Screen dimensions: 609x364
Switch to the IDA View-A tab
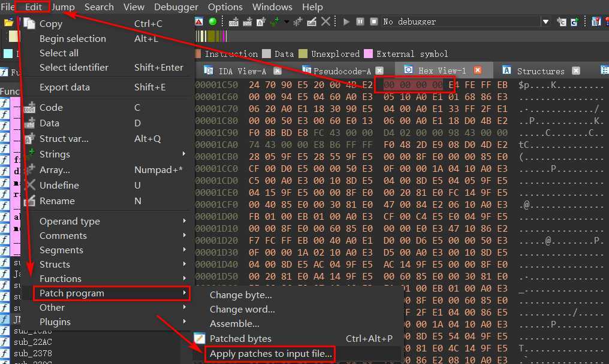[242, 71]
